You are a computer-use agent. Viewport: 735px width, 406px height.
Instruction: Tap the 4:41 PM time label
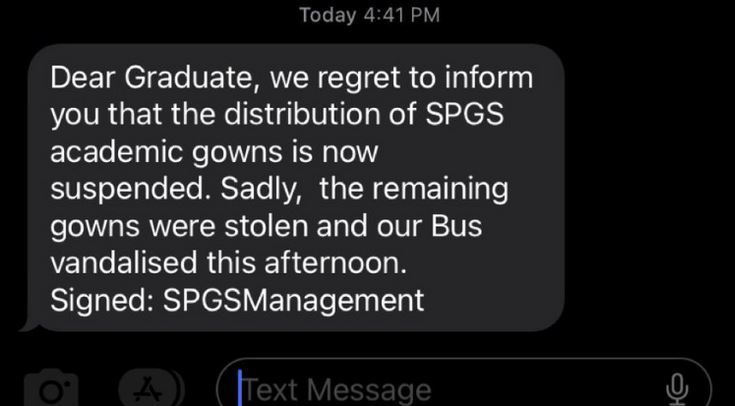(398, 15)
